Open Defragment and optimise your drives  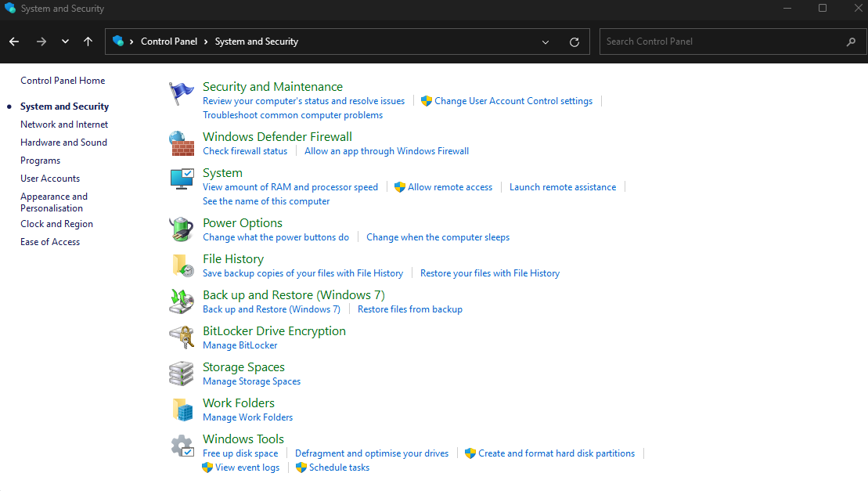372,453
